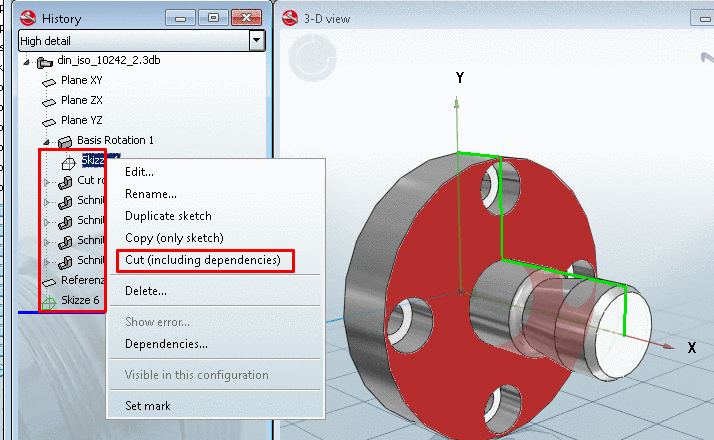Select the Basis Rotation 1 feature icon

(x=65, y=142)
